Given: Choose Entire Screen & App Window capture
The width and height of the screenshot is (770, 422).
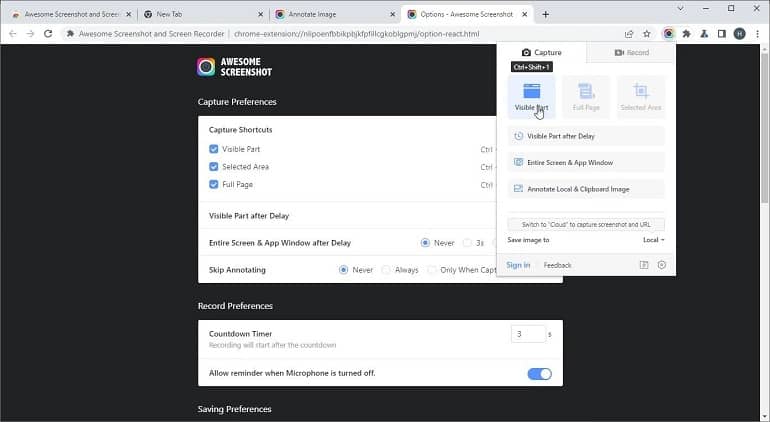Looking at the screenshot, I should pos(586,163).
